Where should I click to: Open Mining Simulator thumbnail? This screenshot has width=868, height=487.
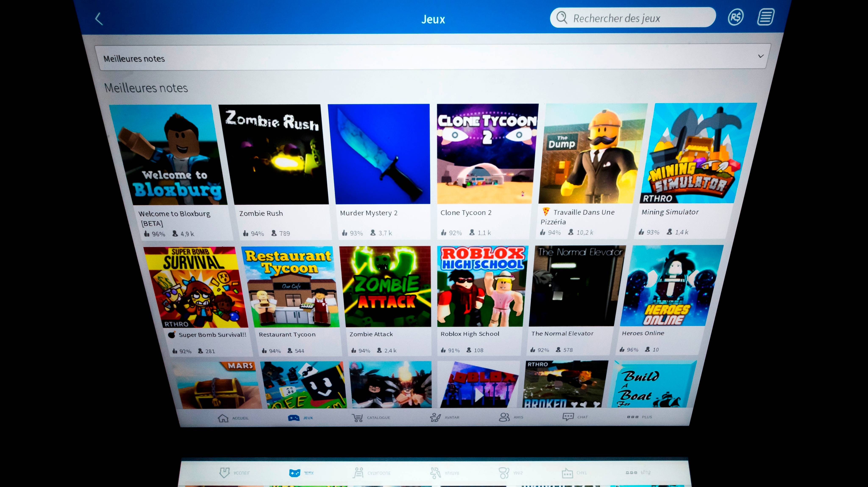tap(698, 153)
